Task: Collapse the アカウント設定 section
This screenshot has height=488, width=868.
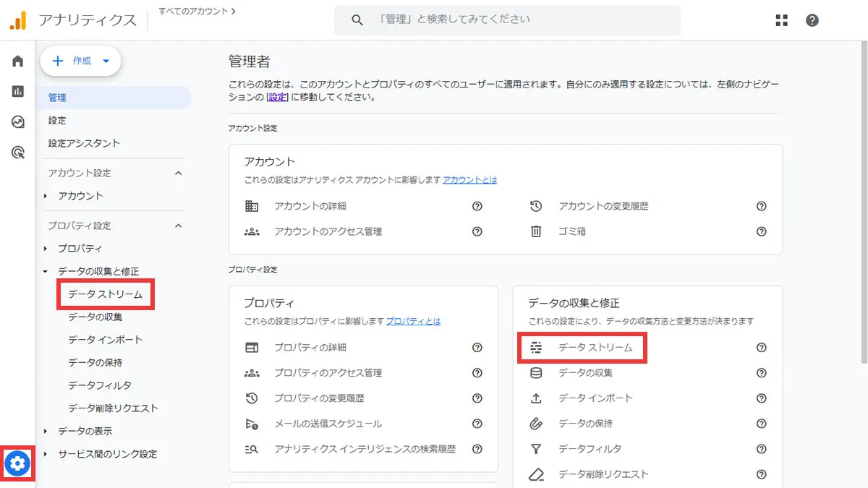Action: [x=178, y=173]
